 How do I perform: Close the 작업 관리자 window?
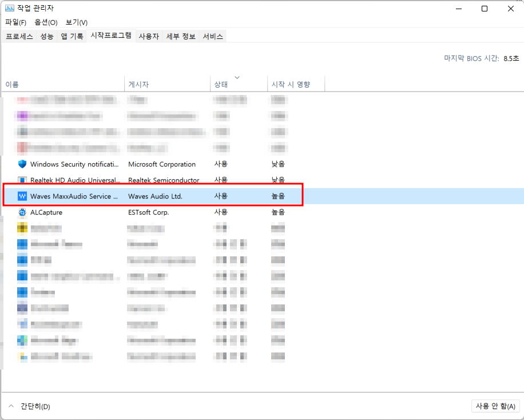(x=511, y=9)
